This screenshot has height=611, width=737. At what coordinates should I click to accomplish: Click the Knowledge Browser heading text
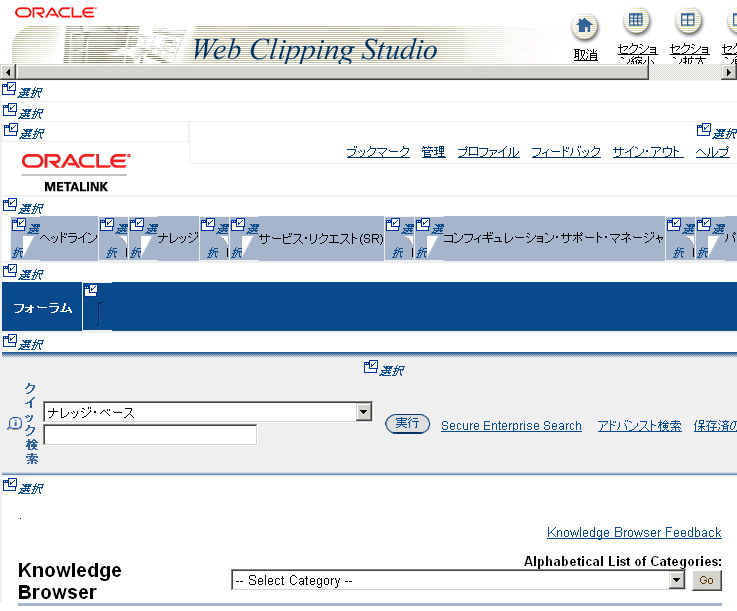70,581
